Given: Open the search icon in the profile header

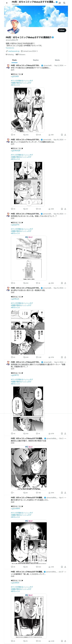Looking at the screenshot, I should point(64,3).
